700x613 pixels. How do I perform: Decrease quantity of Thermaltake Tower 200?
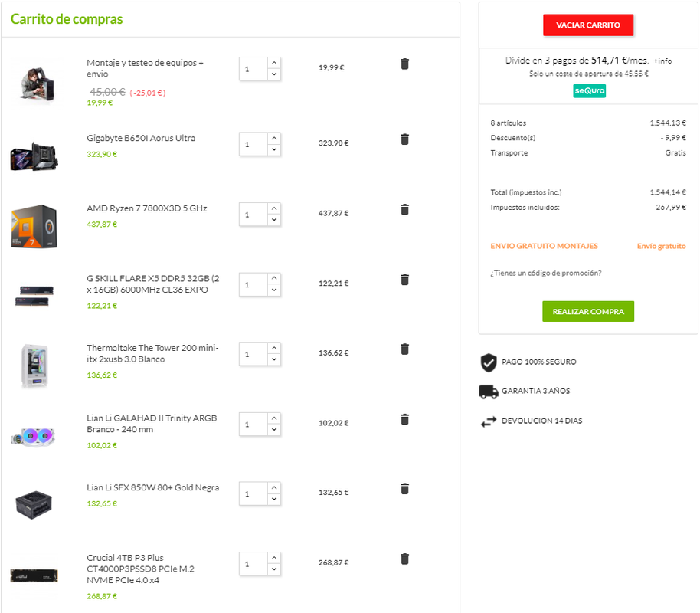point(274,359)
